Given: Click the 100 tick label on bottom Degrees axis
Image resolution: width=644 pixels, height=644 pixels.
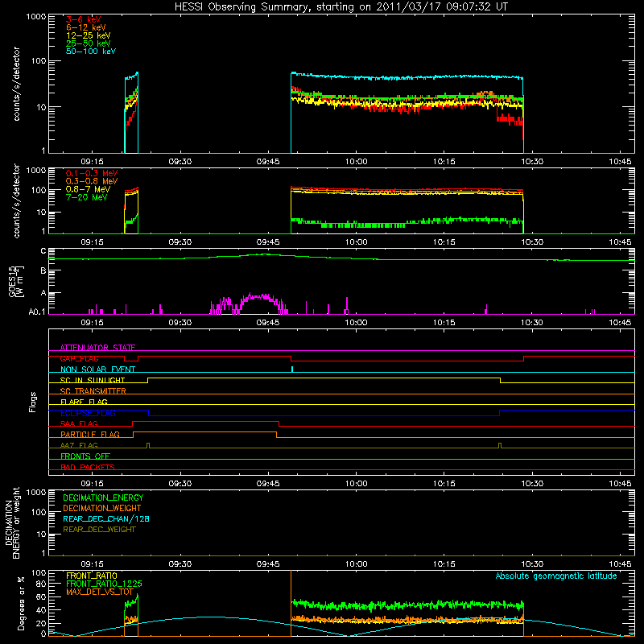Looking at the screenshot, I should point(39,573).
